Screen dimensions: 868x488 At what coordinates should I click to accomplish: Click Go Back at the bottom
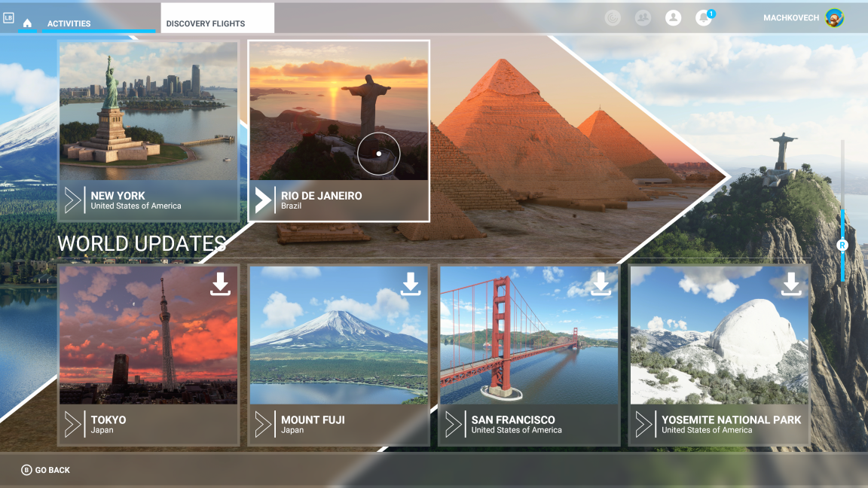44,469
